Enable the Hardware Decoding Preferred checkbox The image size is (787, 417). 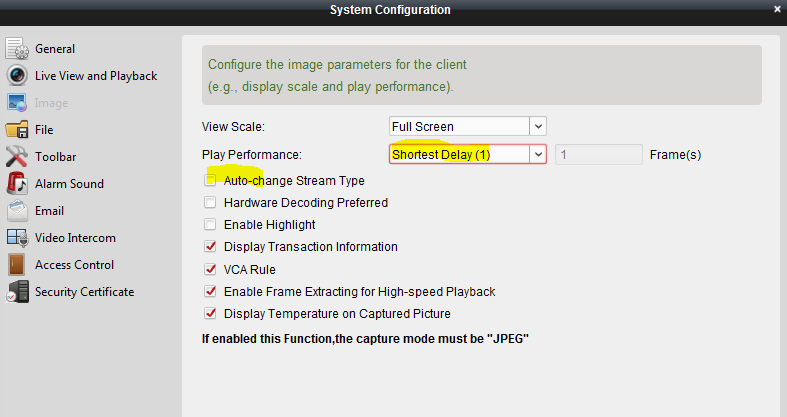(210, 203)
